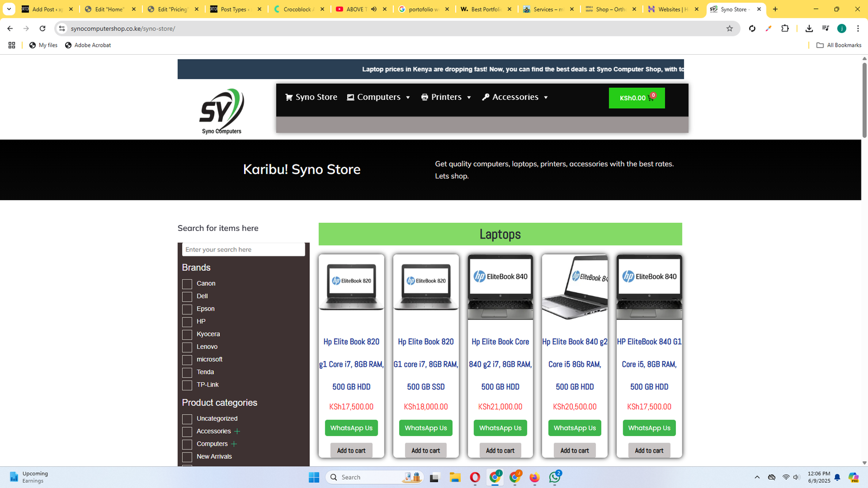Open the apps grid in bookmarks bar
This screenshot has width=868, height=488.
(x=11, y=45)
